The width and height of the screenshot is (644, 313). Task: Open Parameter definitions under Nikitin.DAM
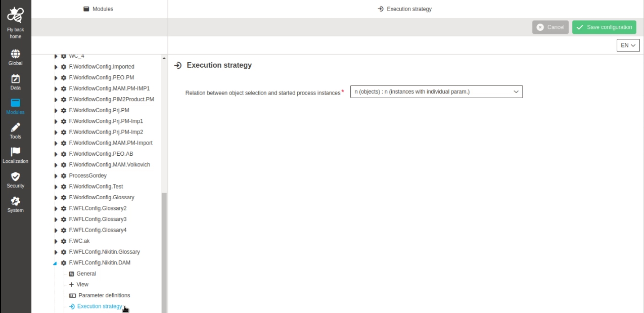104,295
